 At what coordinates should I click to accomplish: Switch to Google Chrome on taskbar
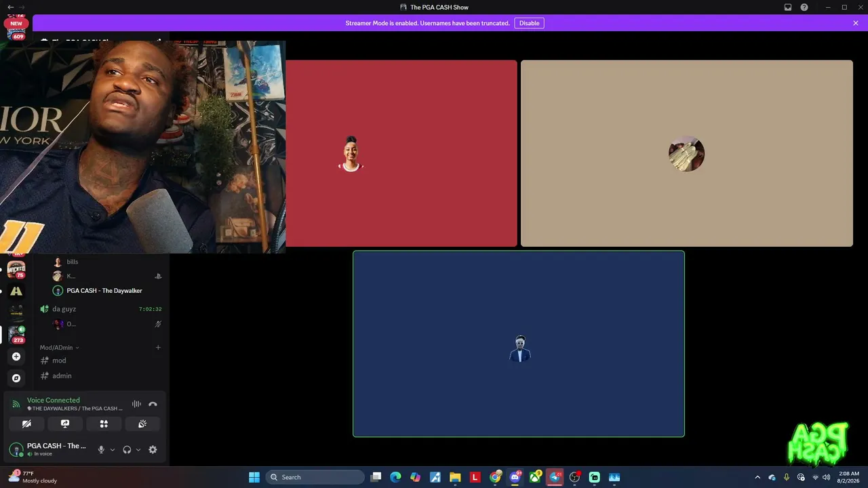coord(495,477)
